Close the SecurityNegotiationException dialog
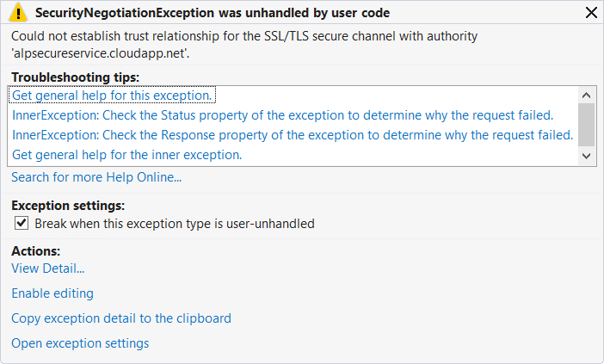Image resolution: width=604 pixels, height=364 pixels. point(590,13)
